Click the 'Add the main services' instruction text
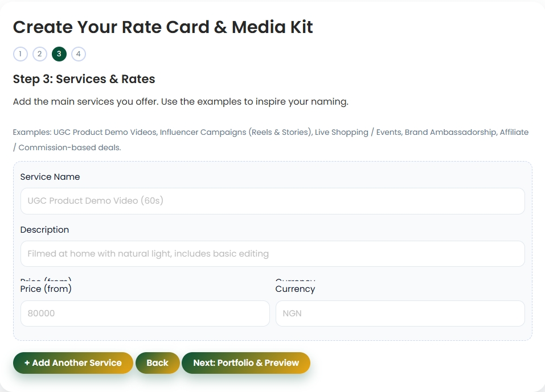 pyautogui.click(x=180, y=102)
